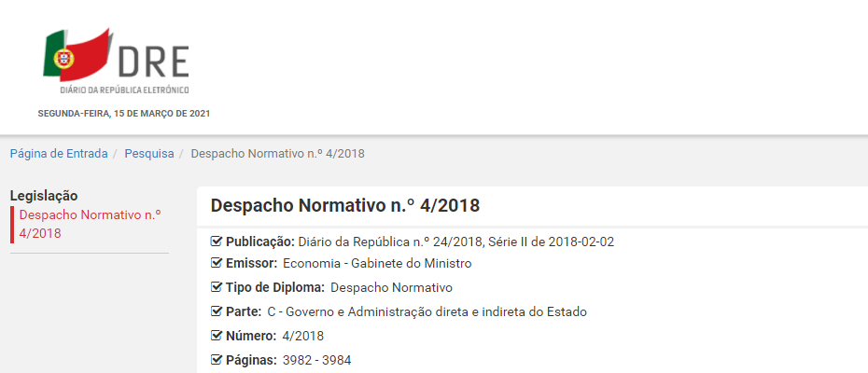Click the current breadcrumb Despacho Normativo n.º 4/2018
868x373 pixels.
point(277,153)
